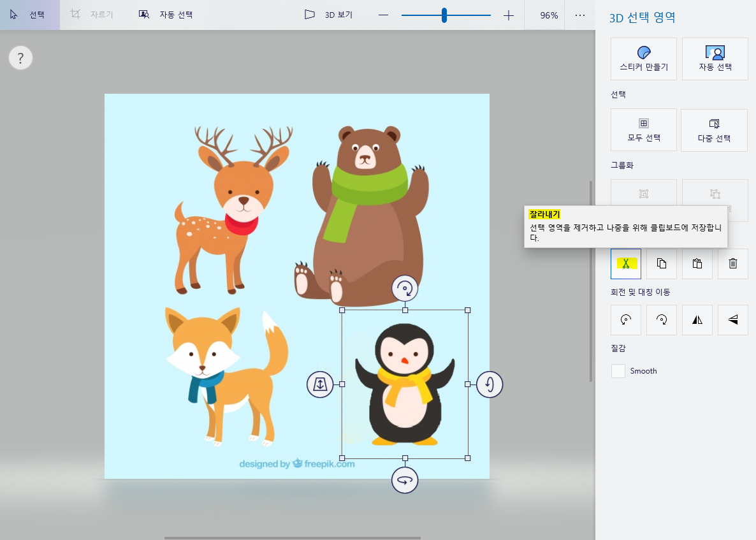The width and height of the screenshot is (756, 540).
Task: Zoom in with the plus button
Action: pos(508,15)
